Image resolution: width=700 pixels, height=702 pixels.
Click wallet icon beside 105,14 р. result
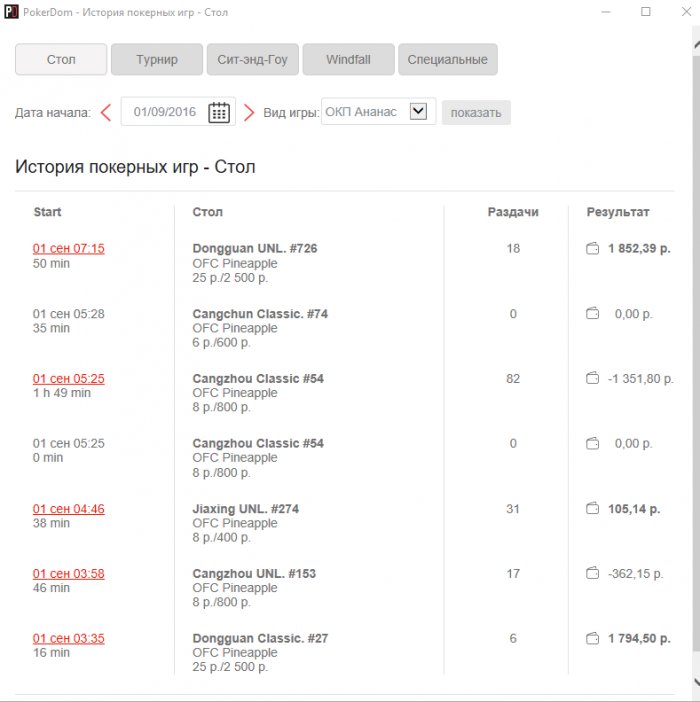[x=592, y=509]
